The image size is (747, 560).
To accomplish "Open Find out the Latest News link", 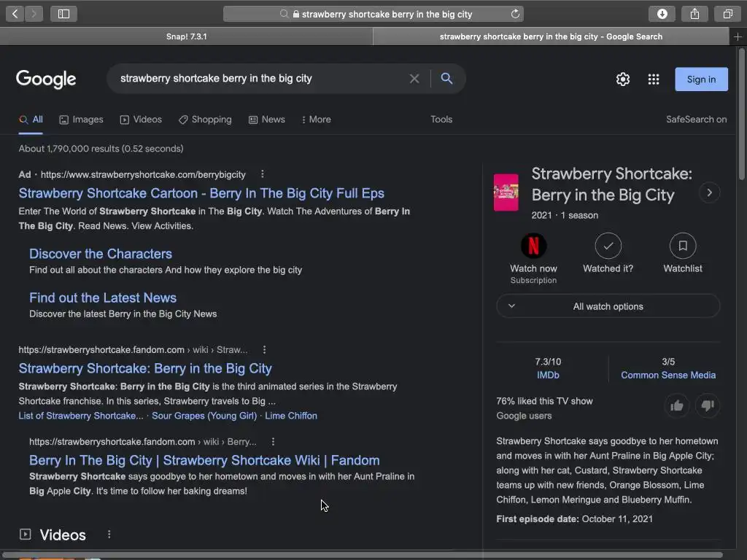I will click(x=103, y=298).
